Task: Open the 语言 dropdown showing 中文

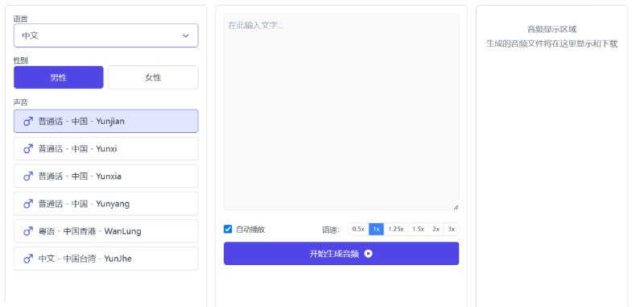Action: 106,35
